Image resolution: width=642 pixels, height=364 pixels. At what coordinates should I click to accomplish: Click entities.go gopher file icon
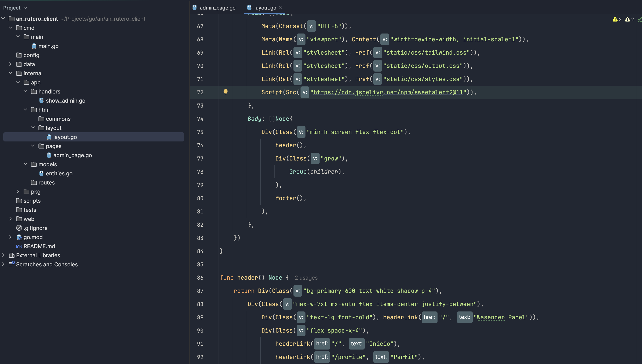(41, 174)
